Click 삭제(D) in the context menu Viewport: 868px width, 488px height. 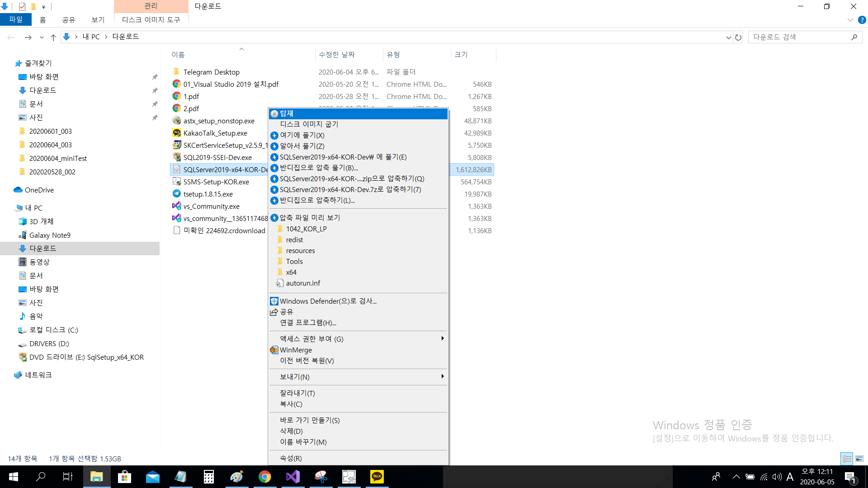tap(292, 431)
